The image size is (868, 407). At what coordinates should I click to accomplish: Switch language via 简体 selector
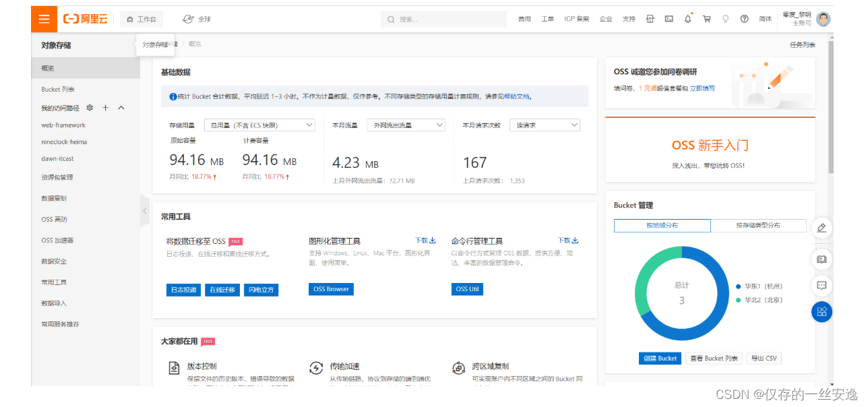tap(766, 19)
